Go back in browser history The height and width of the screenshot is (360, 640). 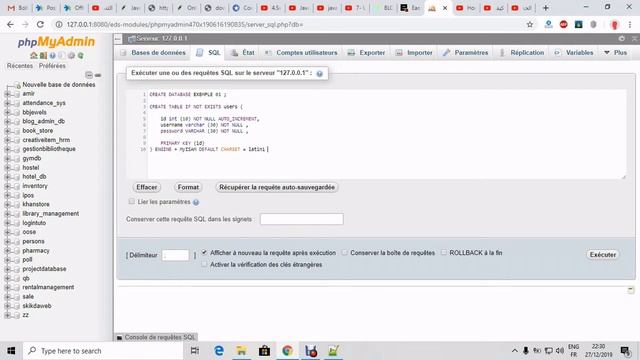(11, 24)
